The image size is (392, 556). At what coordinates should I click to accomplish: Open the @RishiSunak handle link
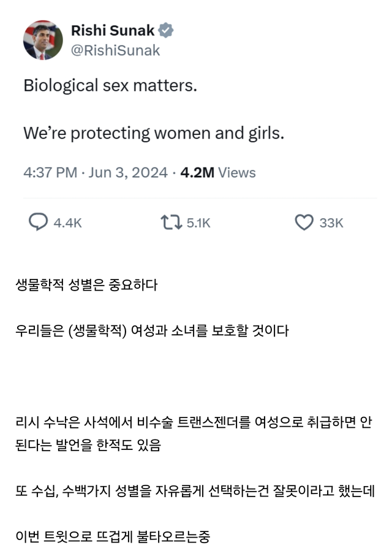coord(115,50)
